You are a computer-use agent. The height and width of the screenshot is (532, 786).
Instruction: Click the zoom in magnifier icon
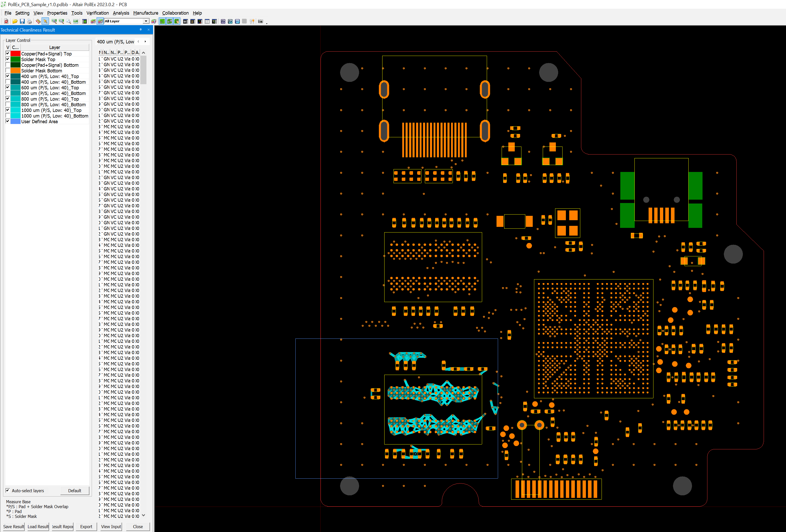54,21
